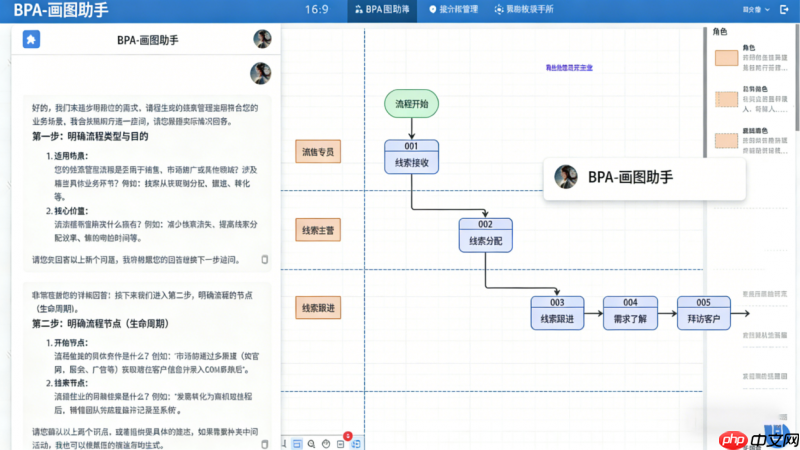Screen dimensions: 800x450
Task: Click the logout icon at the top right
Action: pyautogui.click(x=785, y=9)
